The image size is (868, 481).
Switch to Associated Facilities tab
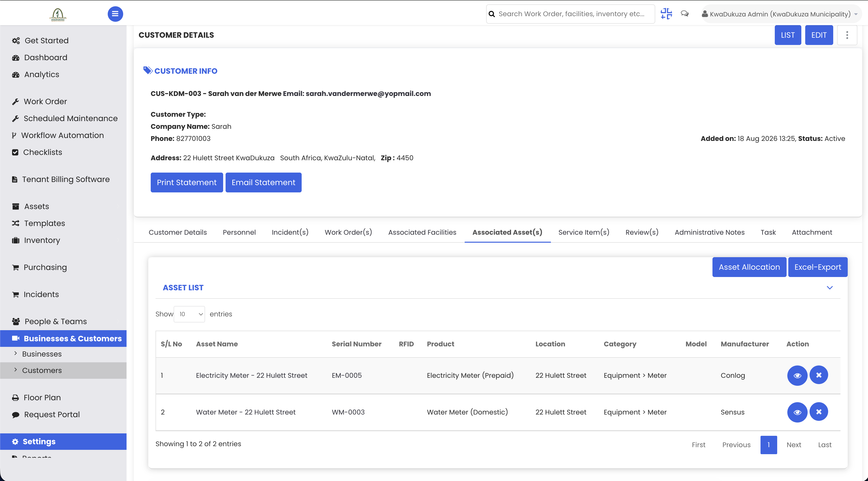click(422, 233)
